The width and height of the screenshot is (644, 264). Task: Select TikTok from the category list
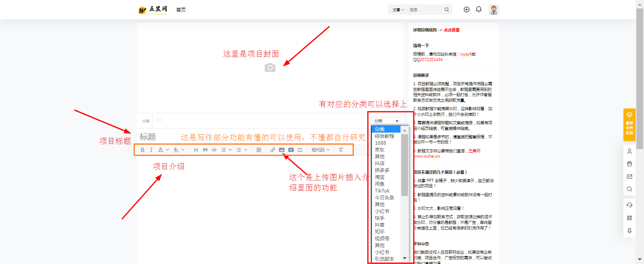pos(382,191)
